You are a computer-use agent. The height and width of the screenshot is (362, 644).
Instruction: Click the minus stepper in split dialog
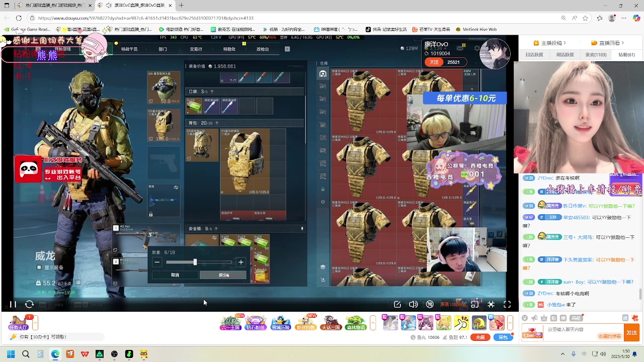tap(157, 262)
